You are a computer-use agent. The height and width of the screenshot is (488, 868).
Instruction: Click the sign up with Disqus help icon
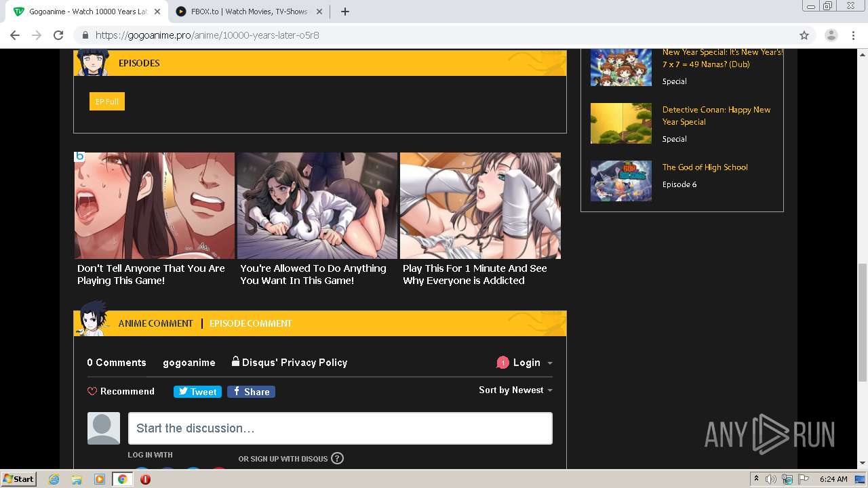(x=337, y=458)
